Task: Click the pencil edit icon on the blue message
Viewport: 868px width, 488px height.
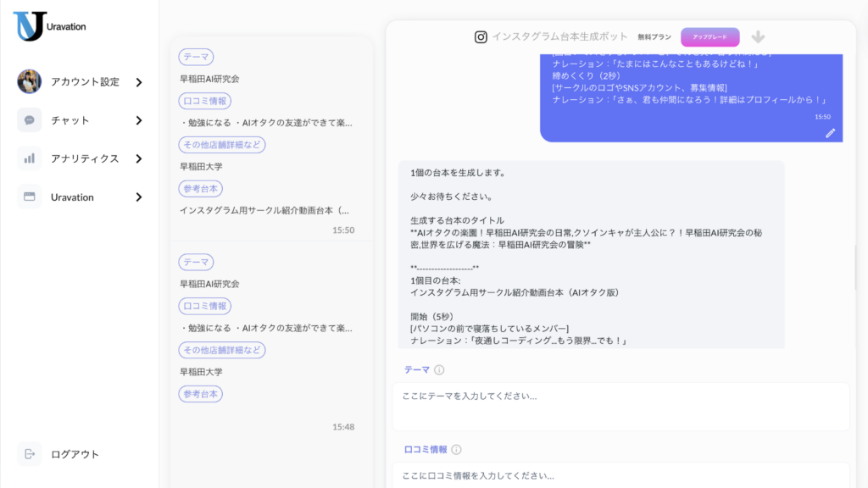Action: pyautogui.click(x=831, y=133)
